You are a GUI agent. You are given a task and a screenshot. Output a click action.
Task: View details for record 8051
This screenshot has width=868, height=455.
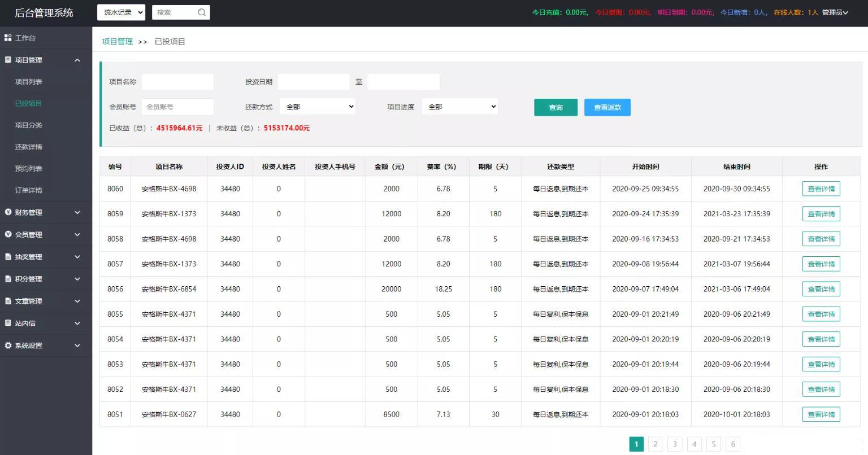(x=821, y=414)
